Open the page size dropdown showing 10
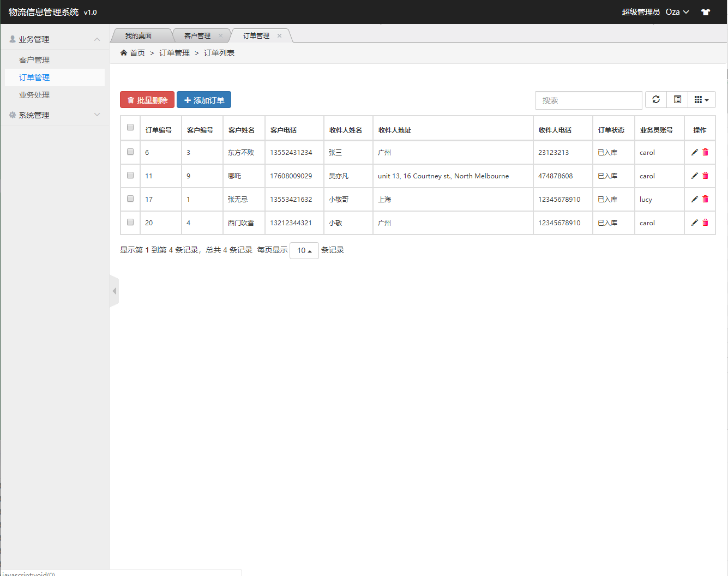This screenshot has width=728, height=576. tap(304, 250)
